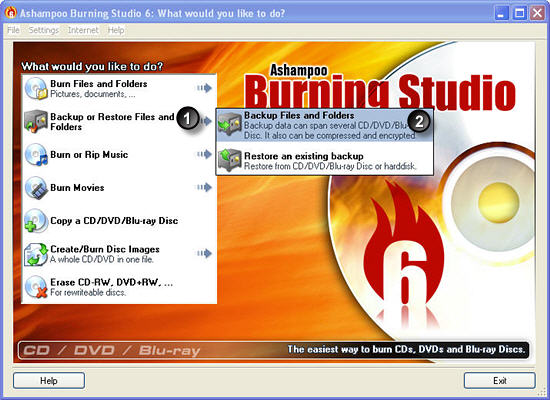550x400 pixels.
Task: Expand the Burn Files and Folders arrow
Action: [204, 88]
